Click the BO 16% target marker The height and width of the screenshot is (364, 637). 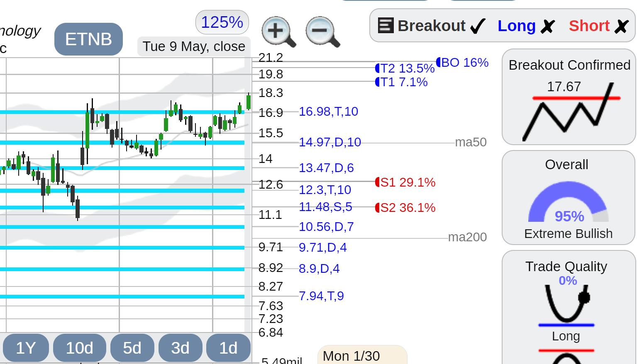462,63
